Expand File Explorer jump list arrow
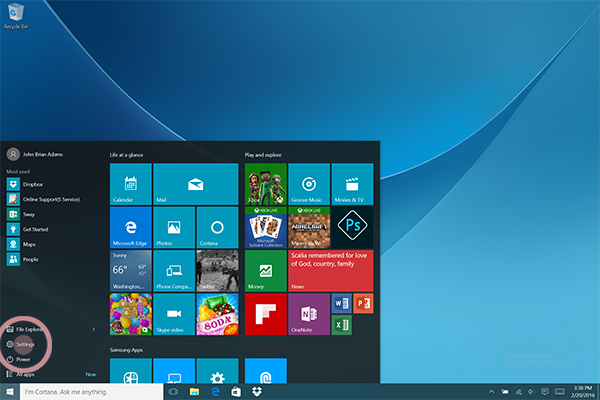The width and height of the screenshot is (600, 400). coord(94,329)
